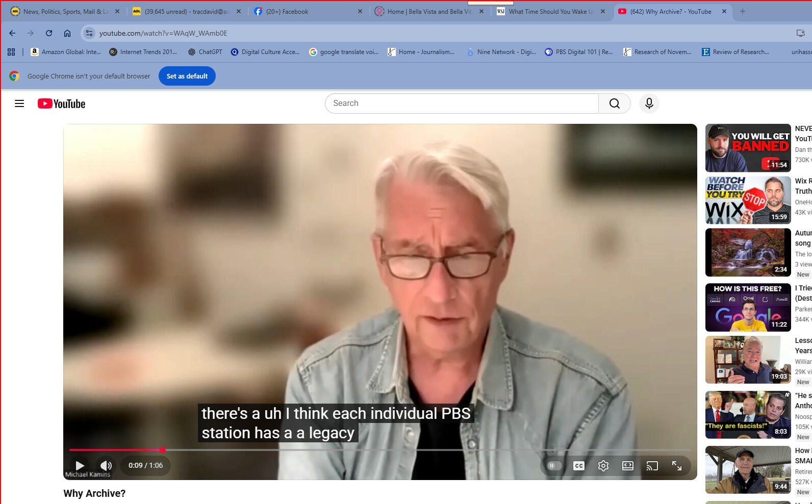Toggle closed captions with CC button
Image resolution: width=812 pixels, height=504 pixels.
[578, 466]
